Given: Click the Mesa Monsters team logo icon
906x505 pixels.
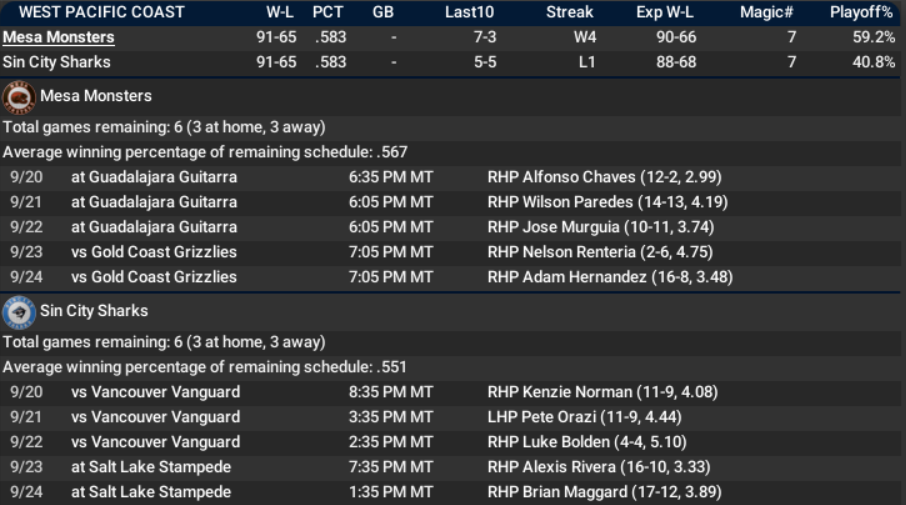Looking at the screenshot, I should coord(19,97).
